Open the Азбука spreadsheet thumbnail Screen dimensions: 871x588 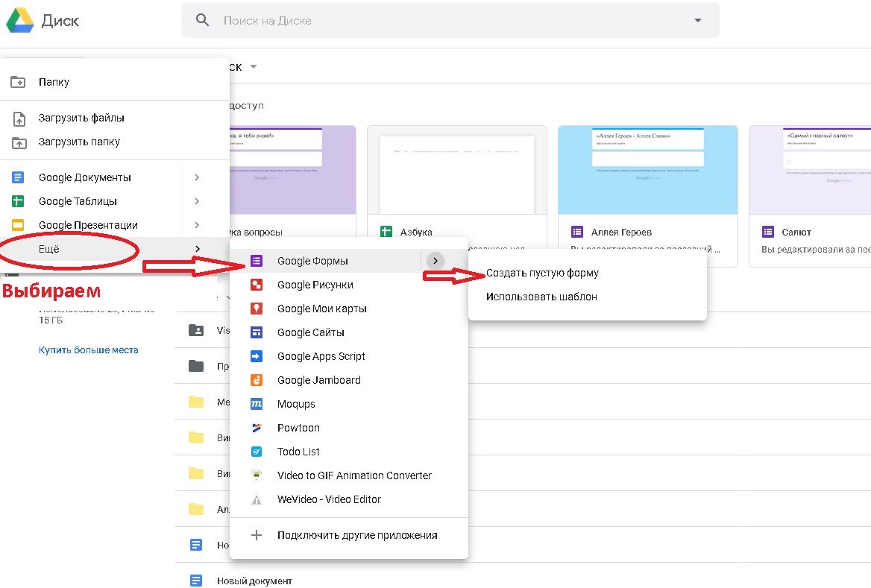(x=457, y=171)
